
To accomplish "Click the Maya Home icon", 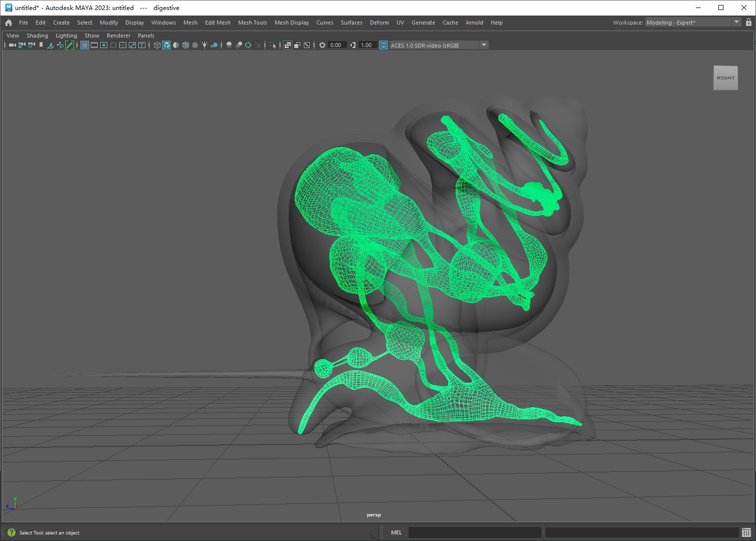I will click(x=9, y=23).
